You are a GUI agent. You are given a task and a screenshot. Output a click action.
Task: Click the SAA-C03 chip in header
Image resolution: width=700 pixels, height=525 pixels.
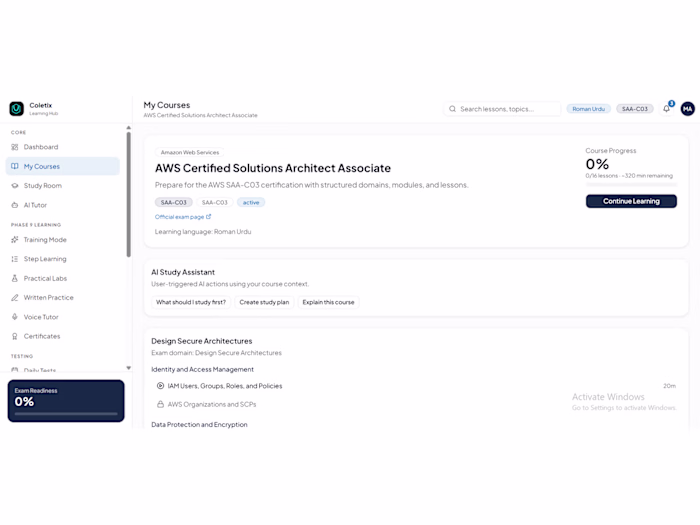click(635, 109)
